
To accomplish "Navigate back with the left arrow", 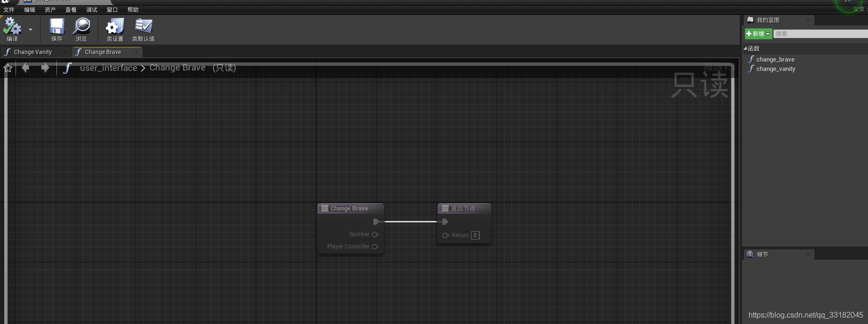I will (x=25, y=68).
